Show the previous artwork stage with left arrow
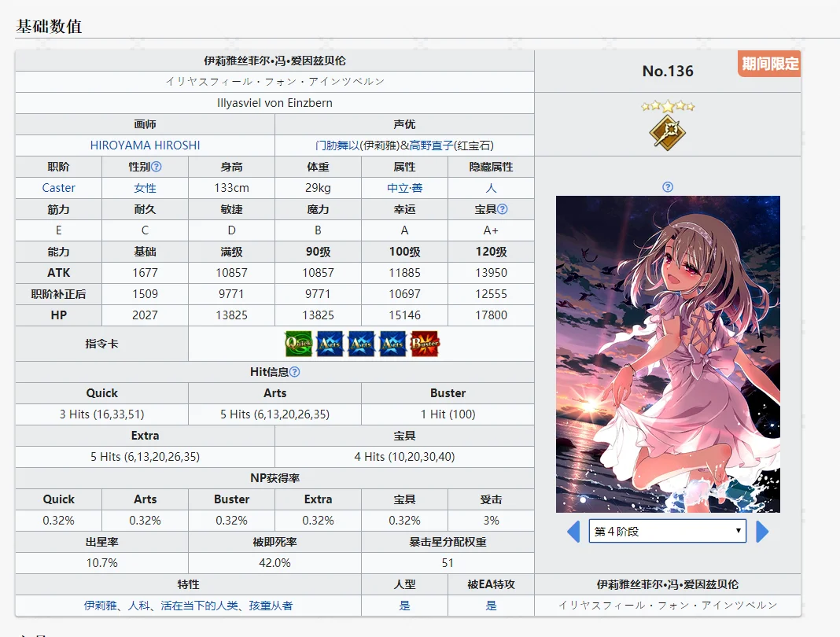The width and height of the screenshot is (840, 637). [573, 532]
